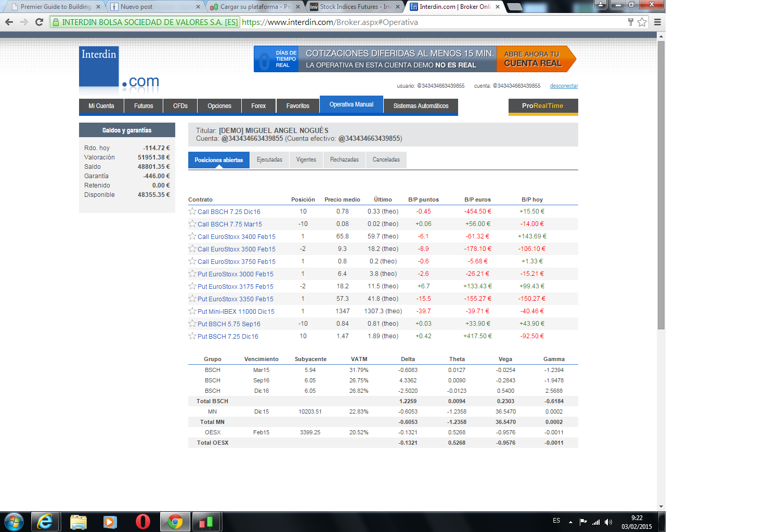The height and width of the screenshot is (532, 780).
Task: Show hidden system tray icons
Action: (570, 522)
